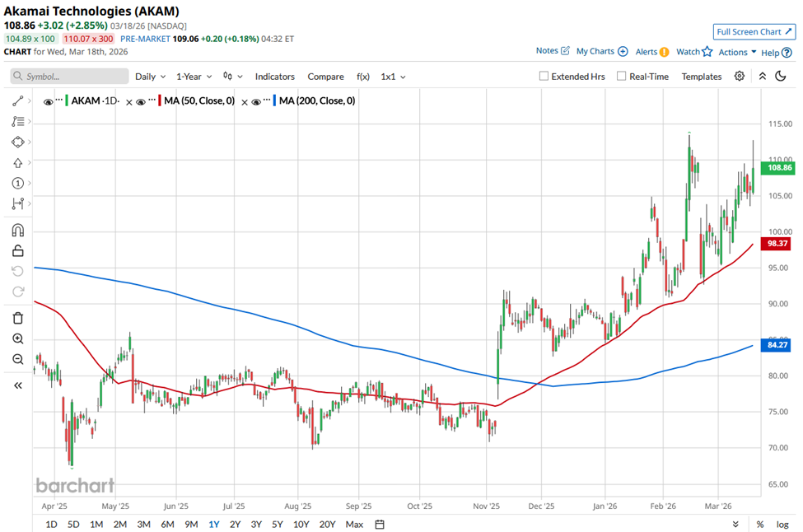
Task: Click the lock drawings icon
Action: 17,251
